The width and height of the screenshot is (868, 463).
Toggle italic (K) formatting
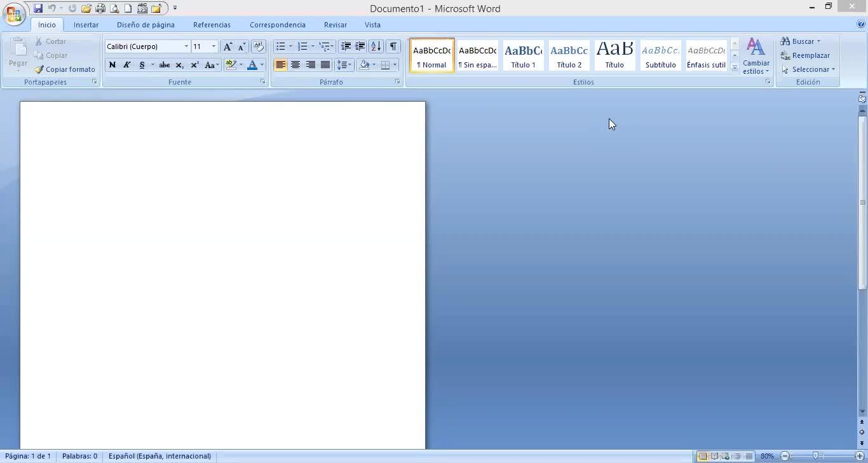coord(127,65)
